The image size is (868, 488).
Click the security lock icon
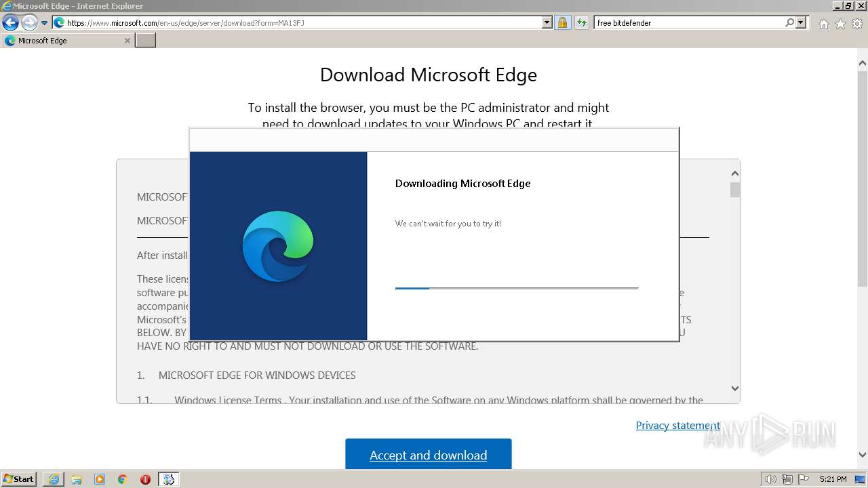click(x=562, y=22)
